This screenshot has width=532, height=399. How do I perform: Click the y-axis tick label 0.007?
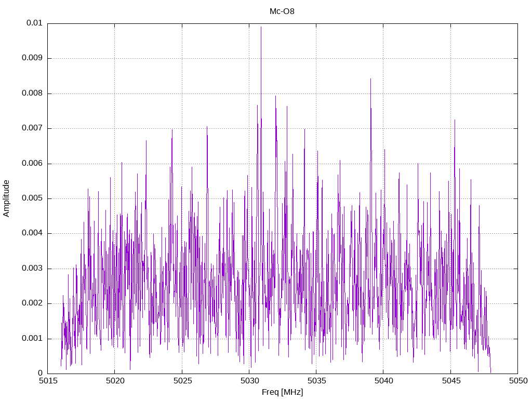(32, 128)
